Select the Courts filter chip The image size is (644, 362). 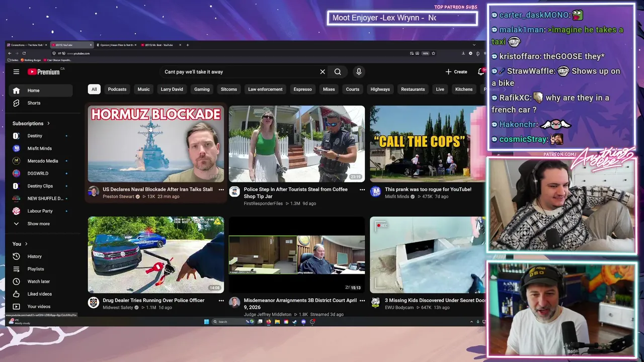coord(352,89)
